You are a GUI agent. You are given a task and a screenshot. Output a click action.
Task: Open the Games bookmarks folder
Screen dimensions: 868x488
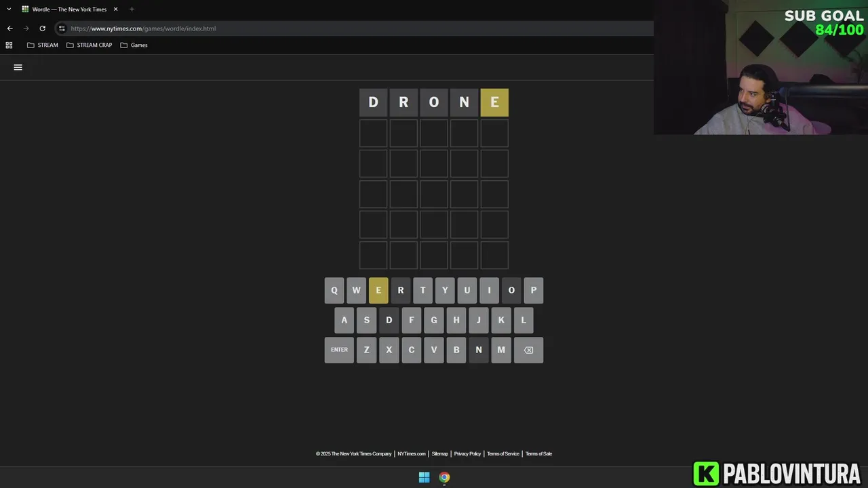click(134, 45)
